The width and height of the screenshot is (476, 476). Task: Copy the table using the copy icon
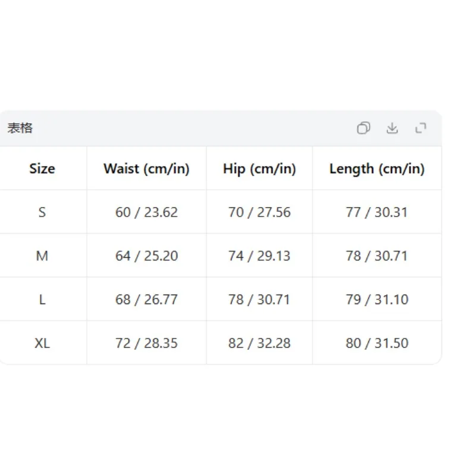[364, 128]
